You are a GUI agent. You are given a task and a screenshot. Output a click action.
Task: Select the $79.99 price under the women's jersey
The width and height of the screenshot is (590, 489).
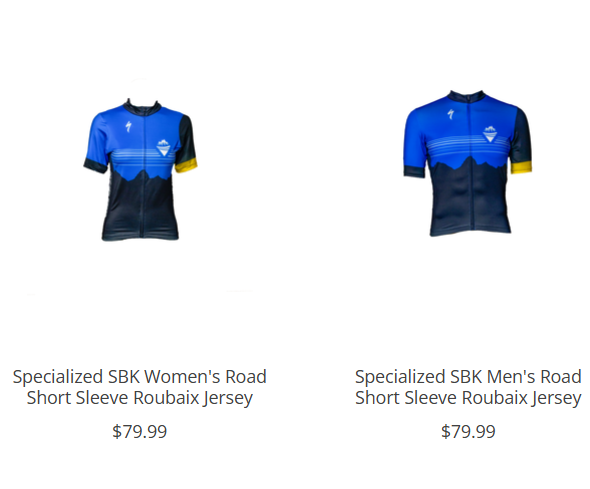pos(140,431)
